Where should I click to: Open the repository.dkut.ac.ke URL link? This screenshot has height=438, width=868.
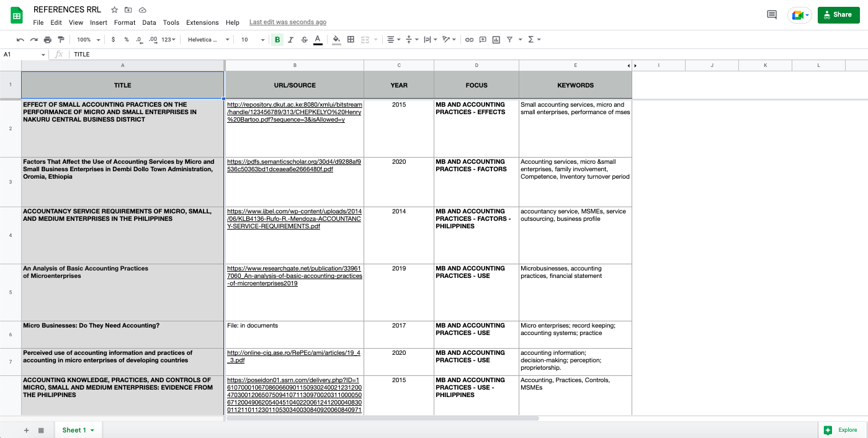295,112
